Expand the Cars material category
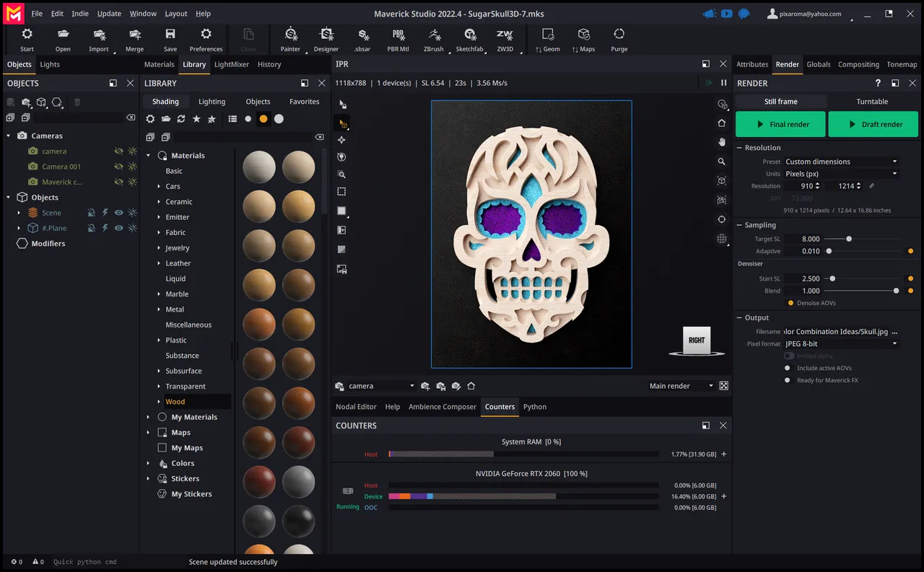The height and width of the screenshot is (572, 924). (x=159, y=187)
